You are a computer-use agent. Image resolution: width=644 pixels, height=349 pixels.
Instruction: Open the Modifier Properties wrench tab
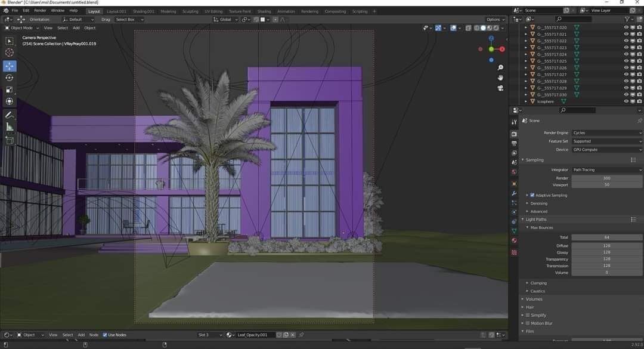pyautogui.click(x=514, y=194)
